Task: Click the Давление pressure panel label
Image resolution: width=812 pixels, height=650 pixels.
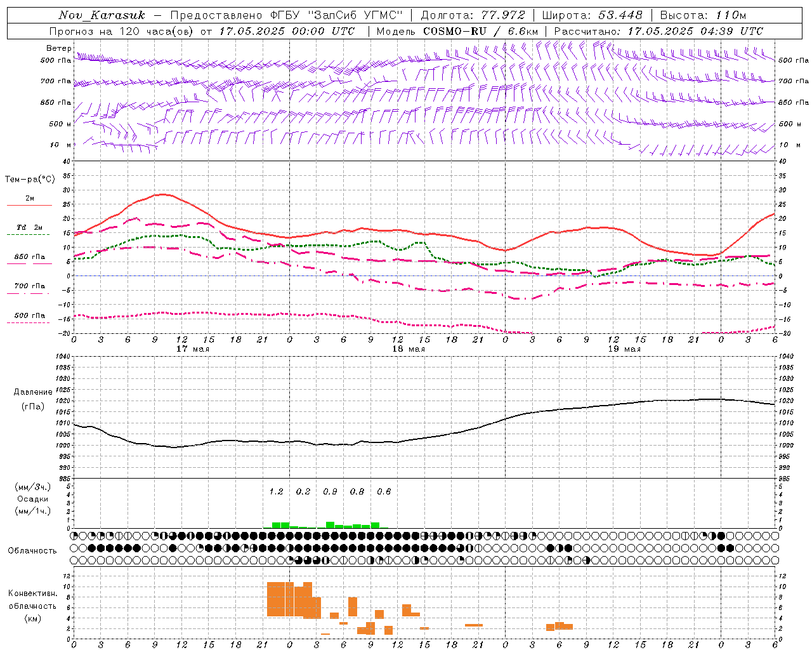Action: click(x=33, y=392)
